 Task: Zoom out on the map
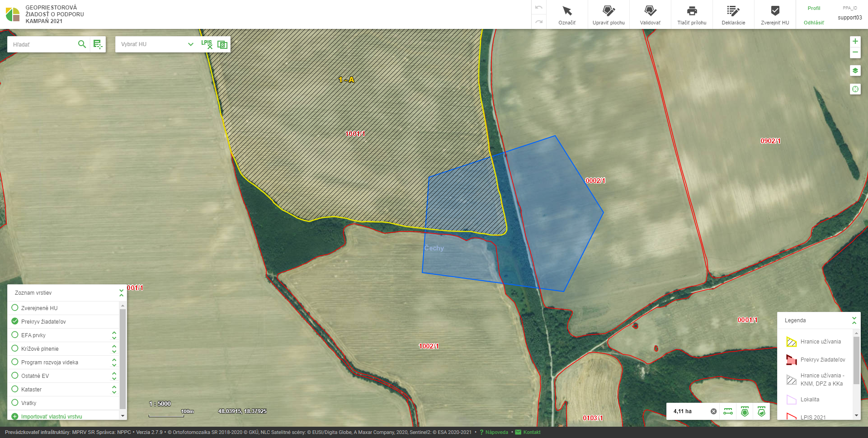[855, 52]
